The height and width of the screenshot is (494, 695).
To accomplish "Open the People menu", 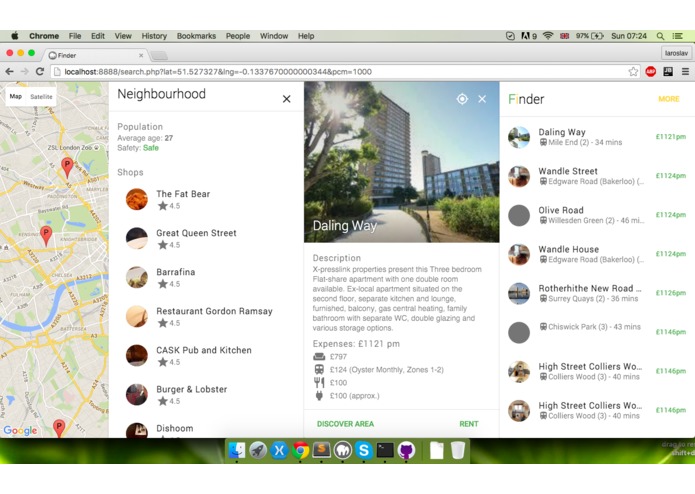I will pyautogui.click(x=238, y=36).
